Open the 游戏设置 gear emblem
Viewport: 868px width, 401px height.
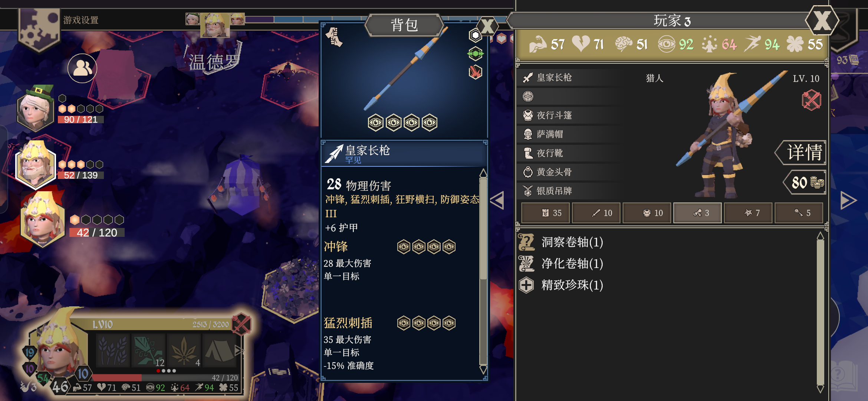tap(39, 30)
